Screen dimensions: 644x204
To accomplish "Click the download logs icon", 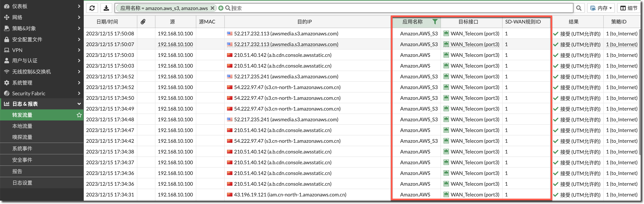I will 106,8.
